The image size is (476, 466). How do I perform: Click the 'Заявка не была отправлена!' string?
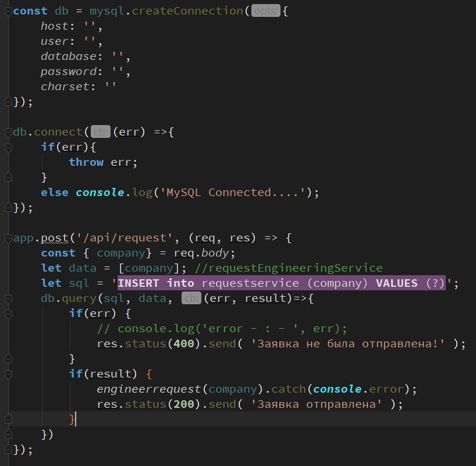[x=348, y=344]
